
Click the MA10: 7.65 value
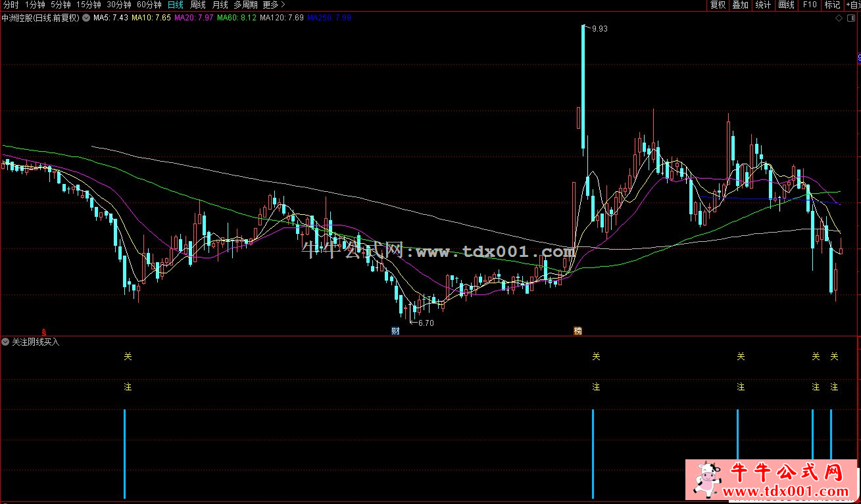tap(151, 18)
